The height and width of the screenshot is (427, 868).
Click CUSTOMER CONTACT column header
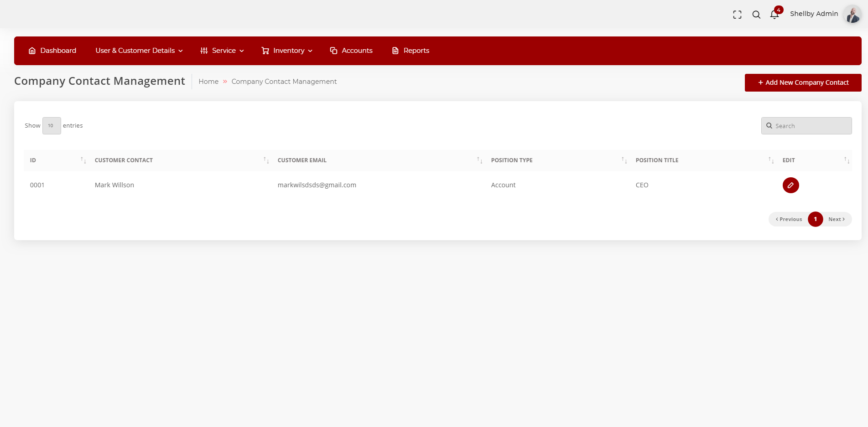124,160
